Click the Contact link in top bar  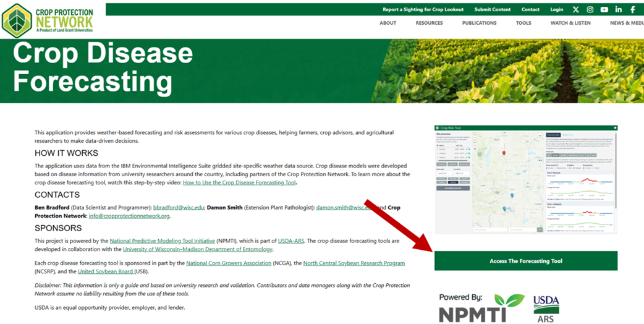coord(530,9)
